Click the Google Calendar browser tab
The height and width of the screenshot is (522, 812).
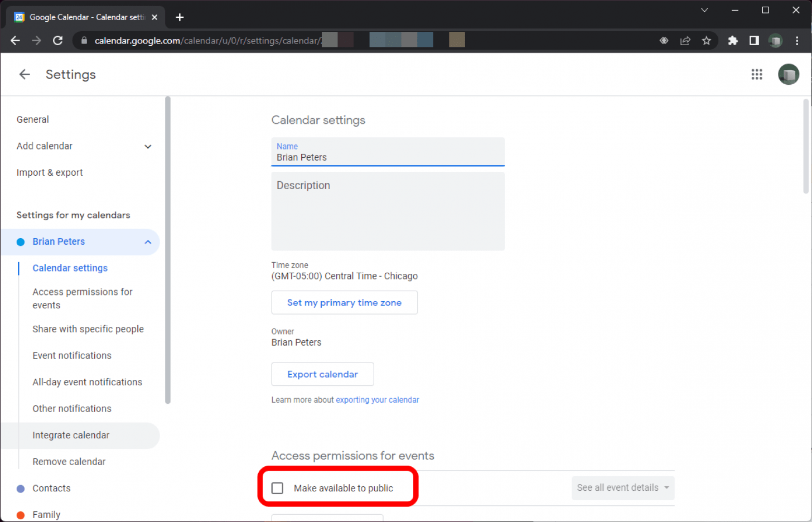pos(86,17)
